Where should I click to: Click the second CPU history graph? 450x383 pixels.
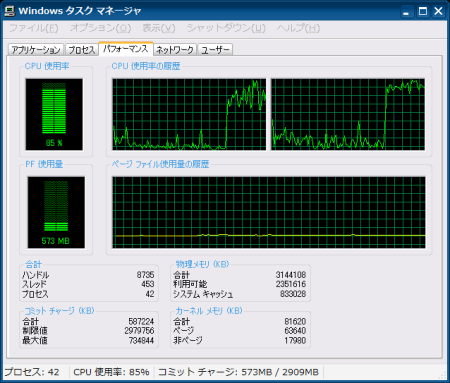(x=348, y=114)
